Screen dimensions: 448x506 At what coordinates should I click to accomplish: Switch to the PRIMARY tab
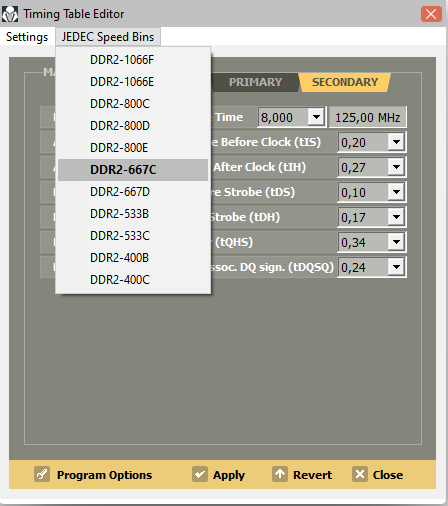255,82
